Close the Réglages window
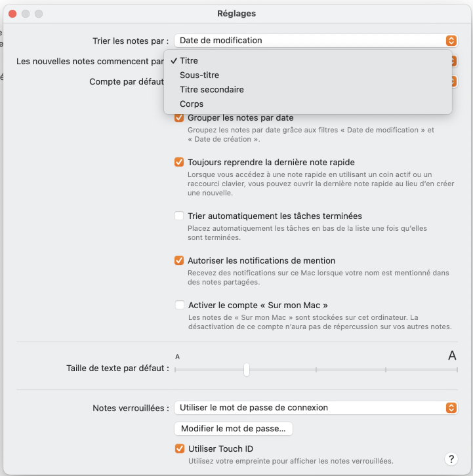473x476 pixels. click(x=13, y=14)
